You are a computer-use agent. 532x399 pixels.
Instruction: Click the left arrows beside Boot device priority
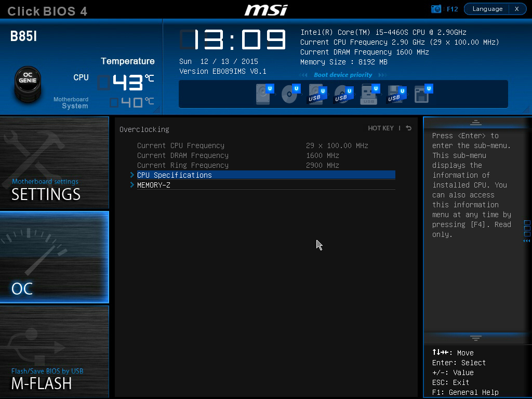click(x=303, y=75)
